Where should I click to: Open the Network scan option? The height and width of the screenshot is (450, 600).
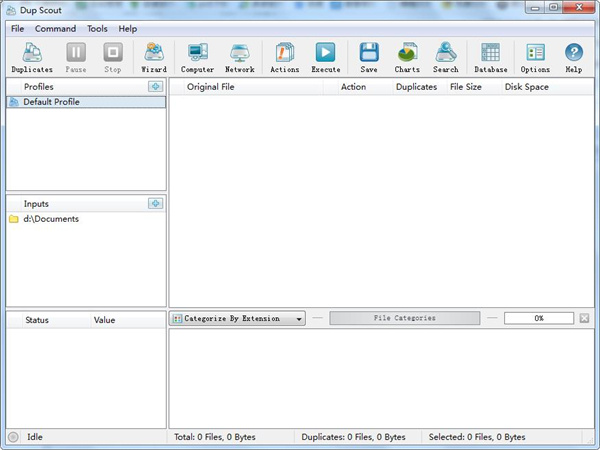coord(240,58)
